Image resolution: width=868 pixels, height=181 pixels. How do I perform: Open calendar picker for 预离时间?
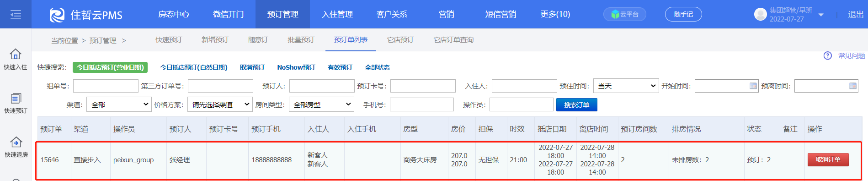click(853, 86)
